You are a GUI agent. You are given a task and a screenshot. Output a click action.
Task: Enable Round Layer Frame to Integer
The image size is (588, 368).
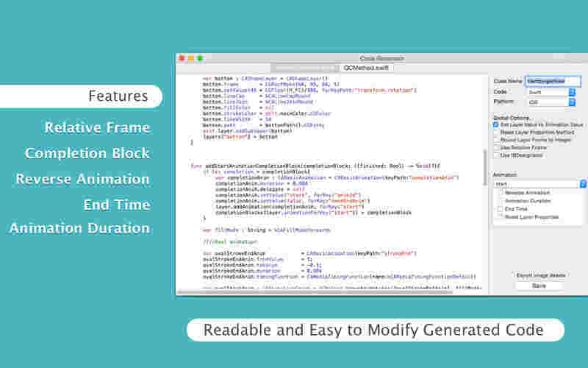pyautogui.click(x=495, y=140)
